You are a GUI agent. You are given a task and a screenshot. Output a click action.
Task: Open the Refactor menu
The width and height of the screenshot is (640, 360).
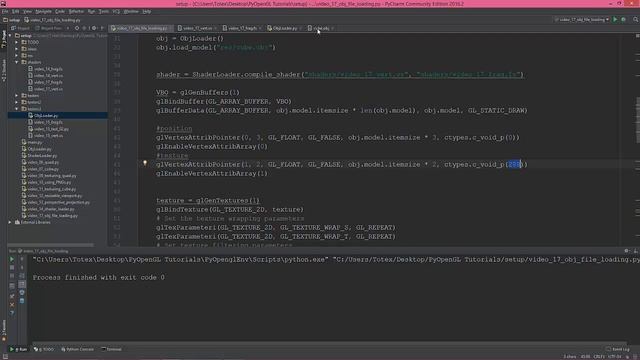(76, 11)
